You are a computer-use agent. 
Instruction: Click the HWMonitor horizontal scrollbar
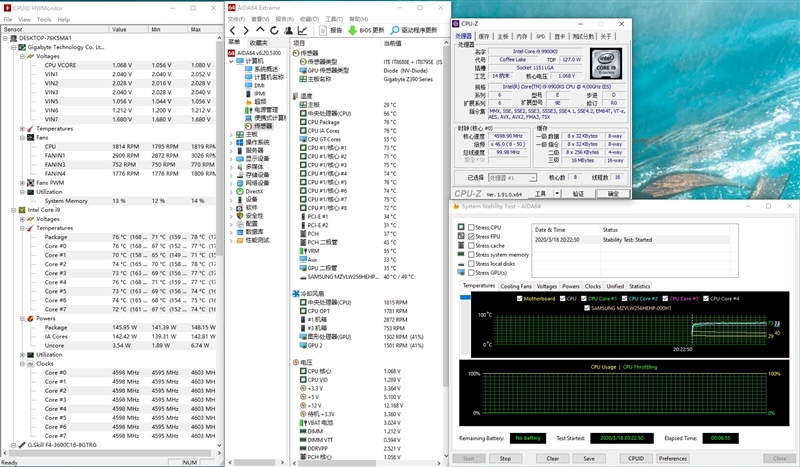pyautogui.click(x=110, y=453)
